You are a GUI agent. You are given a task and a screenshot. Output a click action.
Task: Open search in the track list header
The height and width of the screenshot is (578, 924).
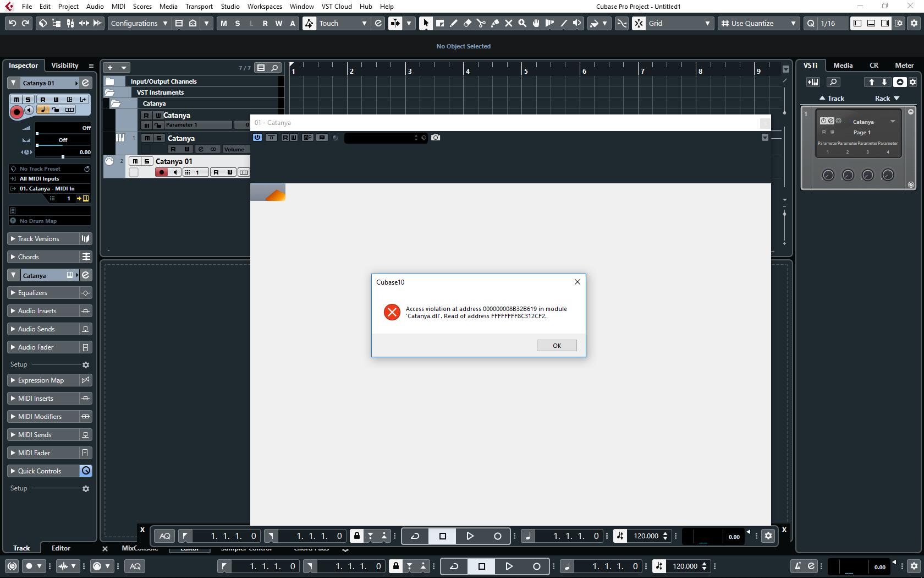coord(274,68)
